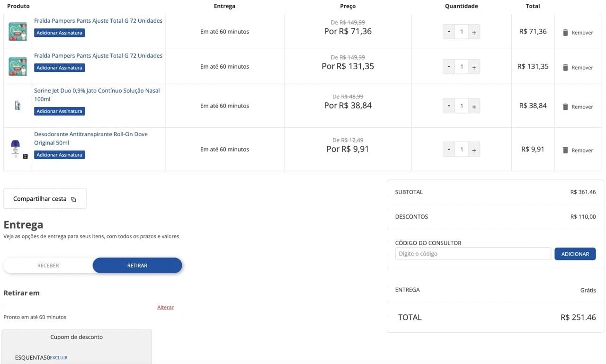Viewport: 606px width, 364px height.
Task: Share the basket with Compartilhar cesta
Action: [x=45, y=199]
